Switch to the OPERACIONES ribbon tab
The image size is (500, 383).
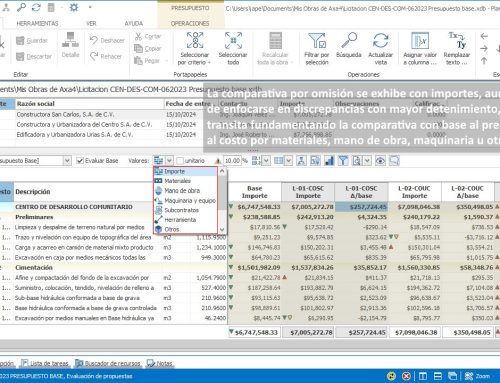(x=190, y=23)
